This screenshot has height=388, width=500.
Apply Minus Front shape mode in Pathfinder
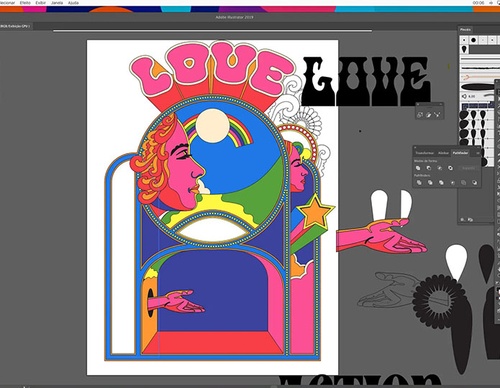429,168
